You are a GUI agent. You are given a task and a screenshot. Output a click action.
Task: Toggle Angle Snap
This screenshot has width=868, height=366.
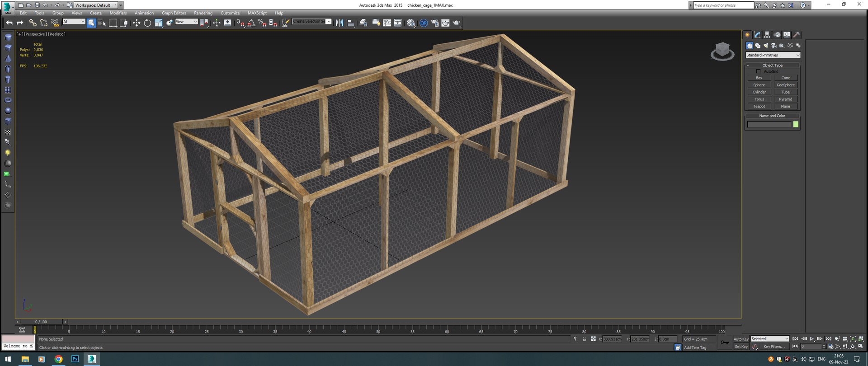(x=251, y=23)
